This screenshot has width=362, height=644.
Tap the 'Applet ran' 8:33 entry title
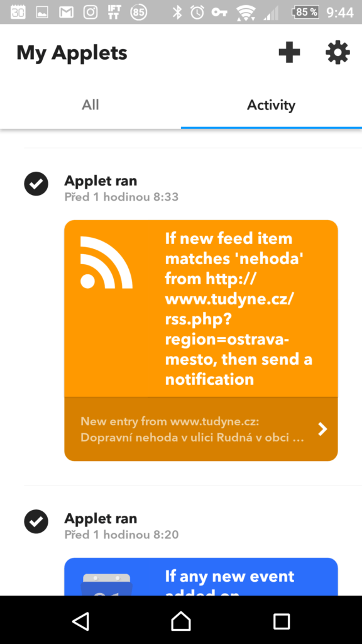[101, 180]
